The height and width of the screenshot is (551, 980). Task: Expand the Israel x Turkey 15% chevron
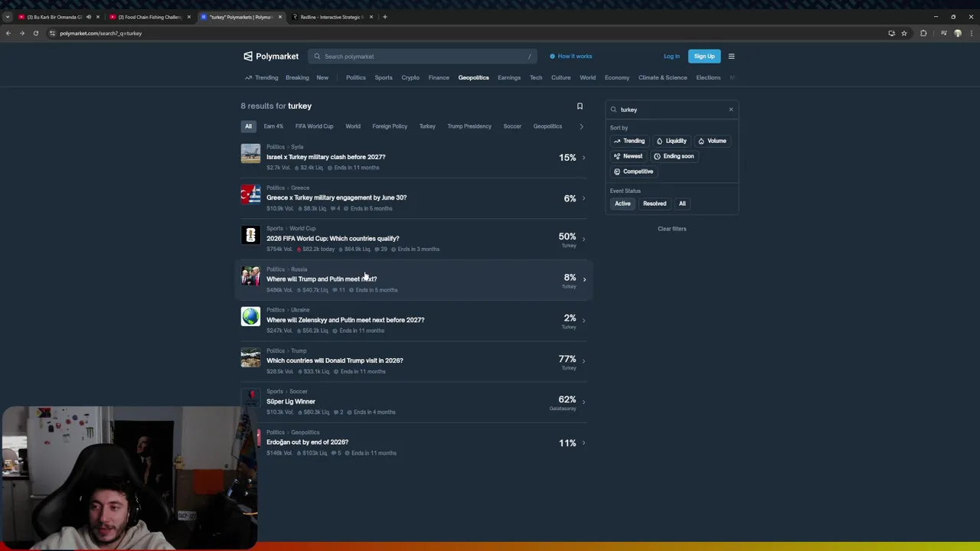pos(583,158)
